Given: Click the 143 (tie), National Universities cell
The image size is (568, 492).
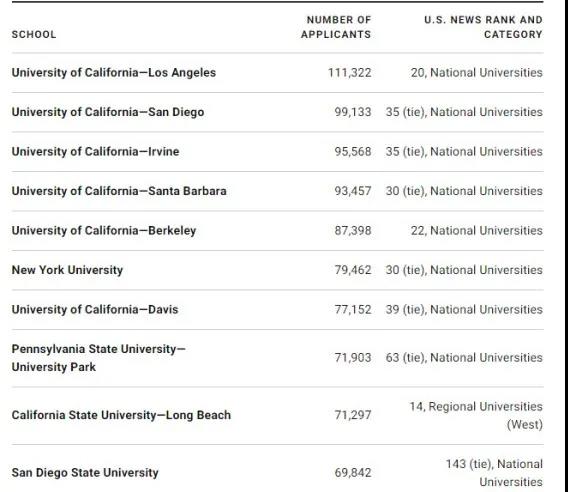Looking at the screenshot, I should 494,473.
